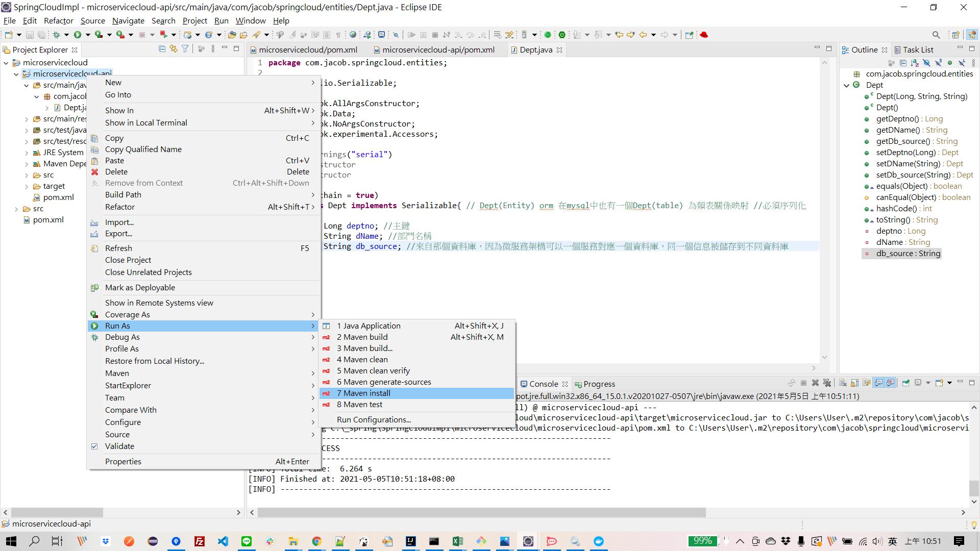The height and width of the screenshot is (551, 980).
Task: Switch to the Progress view tab
Action: pyautogui.click(x=595, y=384)
